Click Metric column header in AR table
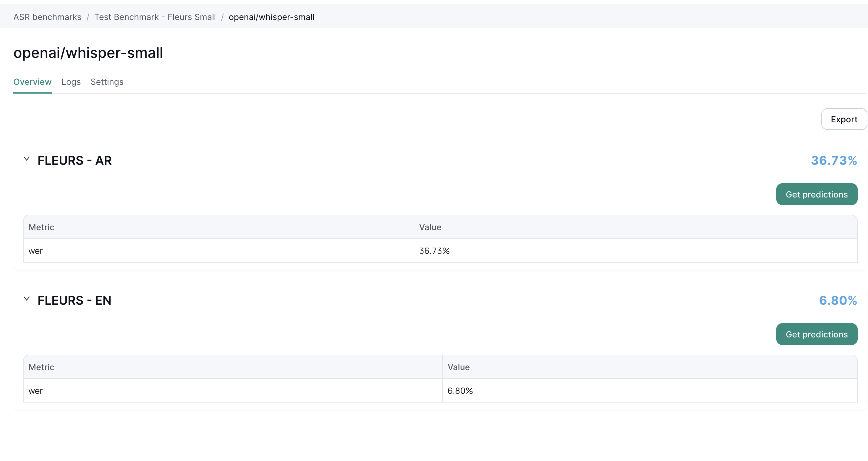Image resolution: width=868 pixels, height=461 pixels. [41, 227]
